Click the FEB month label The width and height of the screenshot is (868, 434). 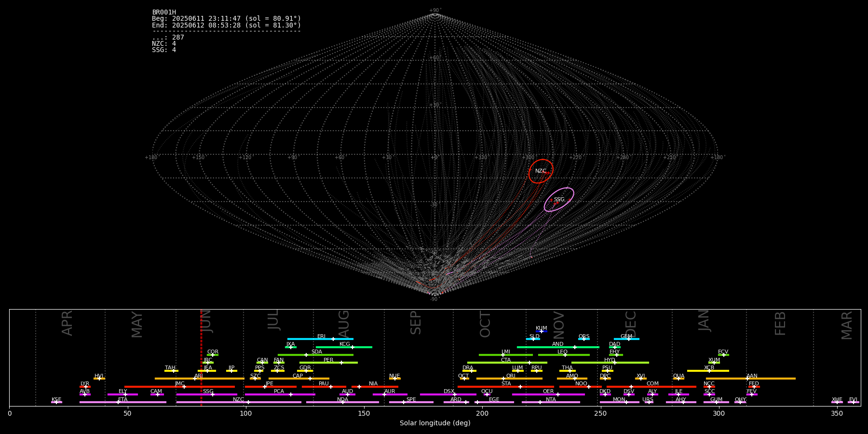click(x=780, y=324)
